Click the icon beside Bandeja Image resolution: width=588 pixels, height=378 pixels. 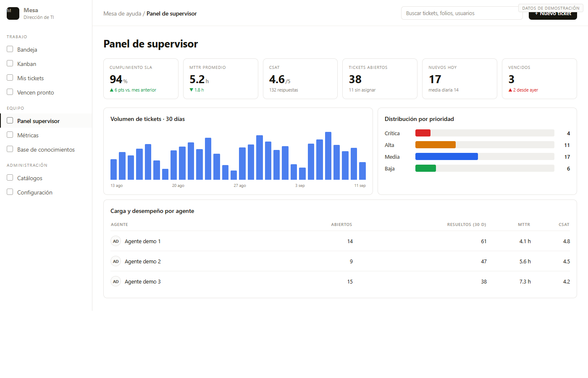click(x=10, y=49)
